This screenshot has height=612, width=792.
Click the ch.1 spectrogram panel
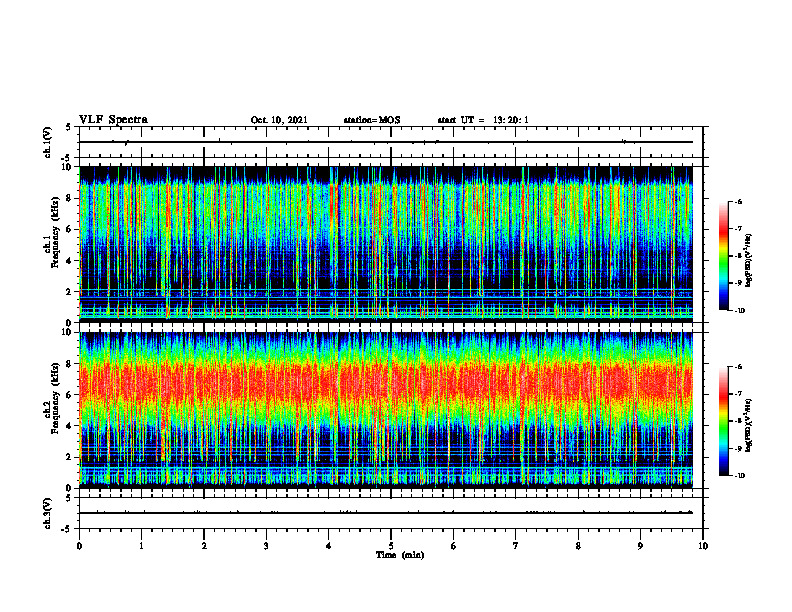pos(386,244)
